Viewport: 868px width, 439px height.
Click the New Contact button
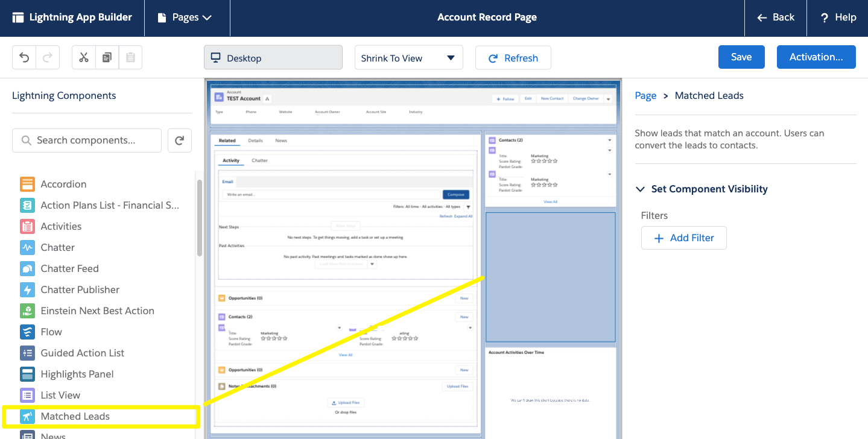552,98
